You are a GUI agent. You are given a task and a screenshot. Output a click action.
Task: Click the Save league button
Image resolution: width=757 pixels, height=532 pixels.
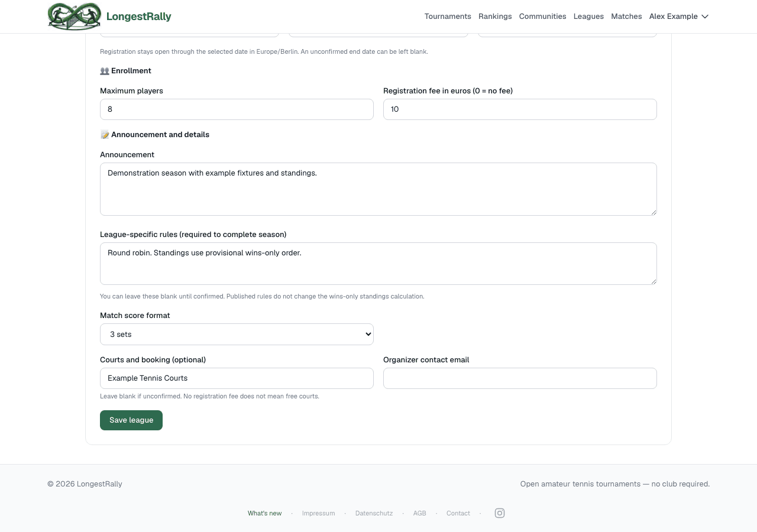click(131, 420)
